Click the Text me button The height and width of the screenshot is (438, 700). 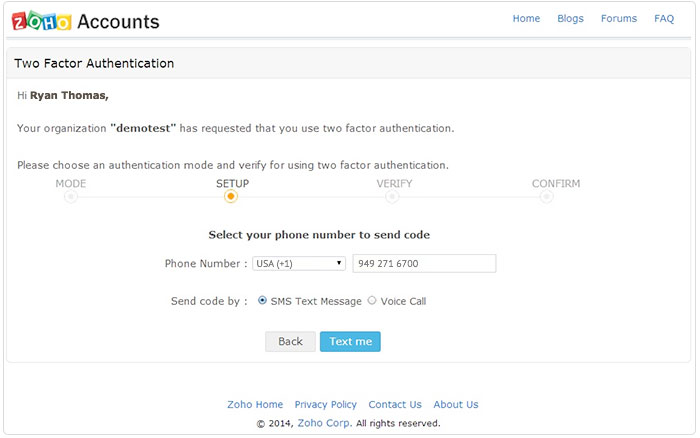tap(350, 342)
